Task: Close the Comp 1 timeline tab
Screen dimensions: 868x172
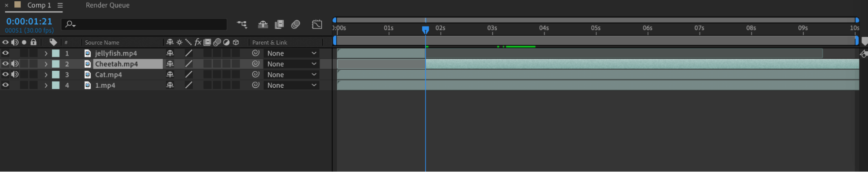Action: click(x=7, y=5)
